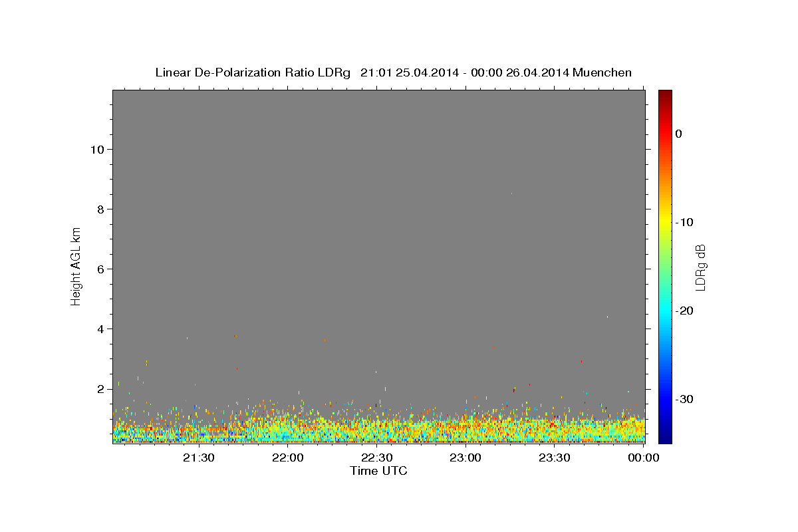Click the height tick label 10

(97, 149)
